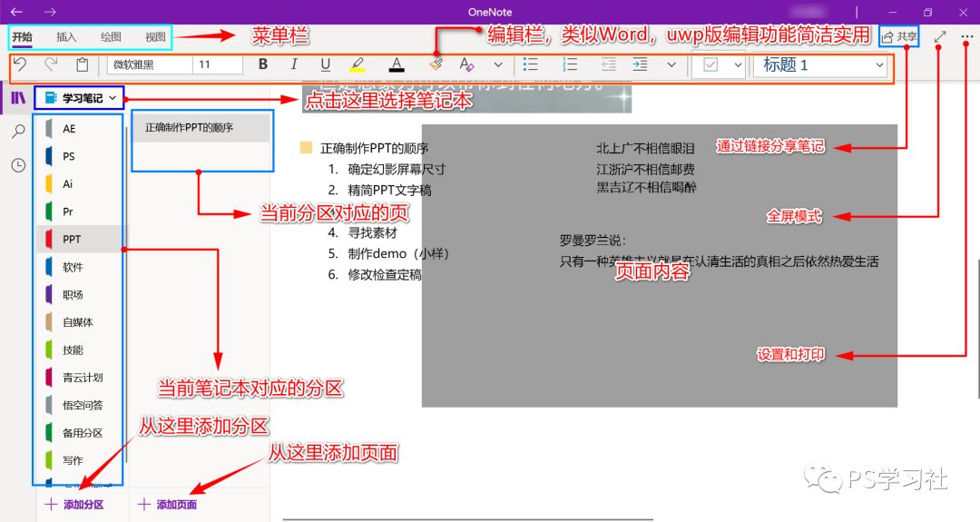Toggle the notebooks navigation pane icon
Image resolution: width=980 pixels, height=522 pixels.
[18, 97]
